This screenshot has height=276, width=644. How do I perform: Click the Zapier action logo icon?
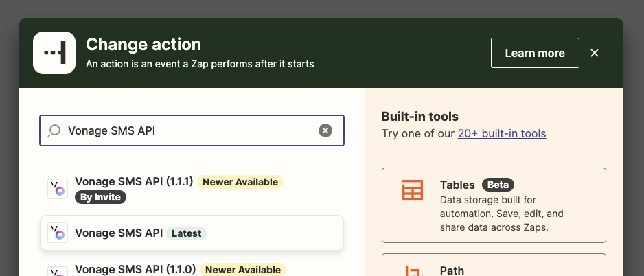tap(54, 53)
